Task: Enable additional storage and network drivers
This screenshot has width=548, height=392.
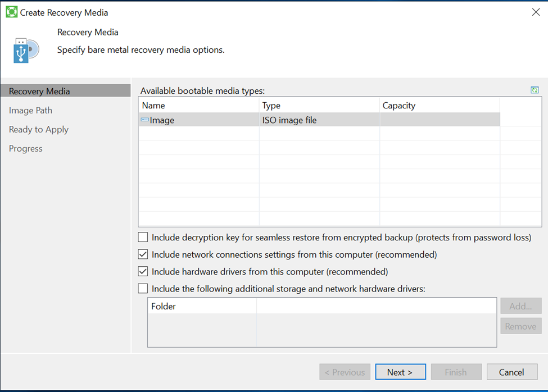Action: [143, 288]
